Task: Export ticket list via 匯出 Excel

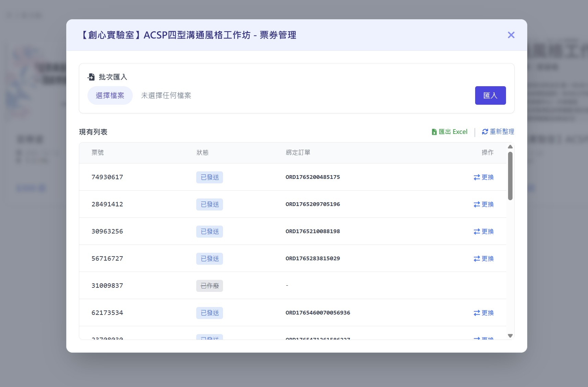Action: point(452,132)
